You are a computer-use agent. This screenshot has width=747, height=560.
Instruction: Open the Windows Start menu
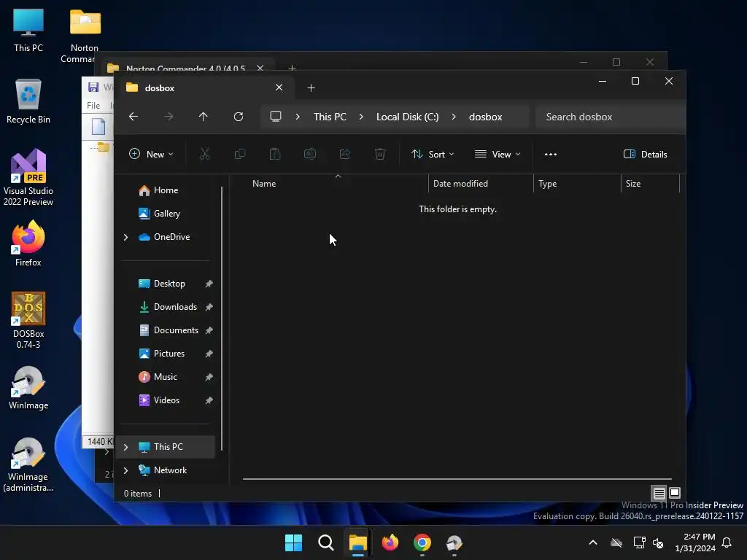tap(293, 542)
